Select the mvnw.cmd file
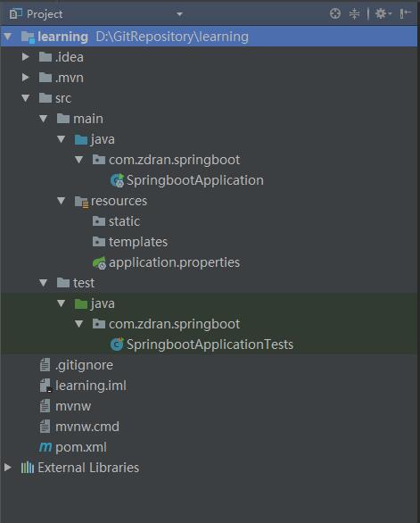420x523 pixels. (79, 427)
